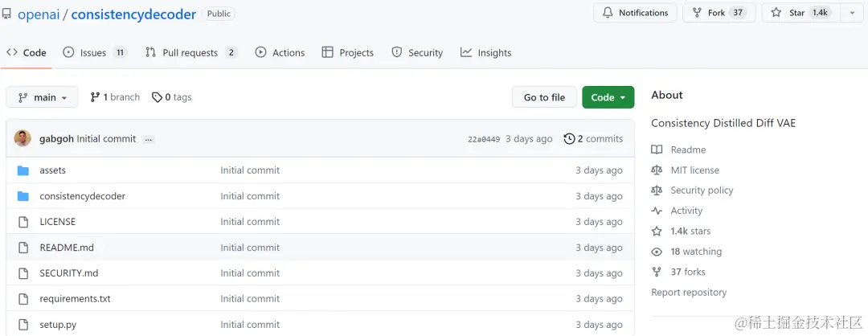View the 0 tags link
868x336 pixels.
pyautogui.click(x=172, y=97)
